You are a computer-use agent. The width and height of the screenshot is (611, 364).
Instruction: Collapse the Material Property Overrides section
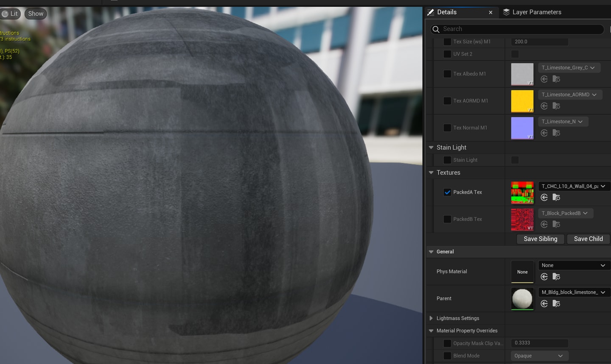click(431, 331)
